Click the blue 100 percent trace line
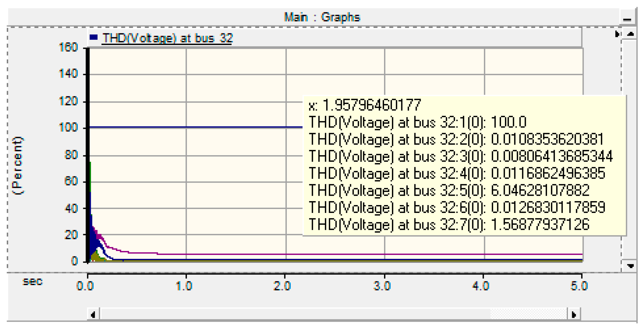This screenshot has height=329, width=644. pyautogui.click(x=197, y=127)
